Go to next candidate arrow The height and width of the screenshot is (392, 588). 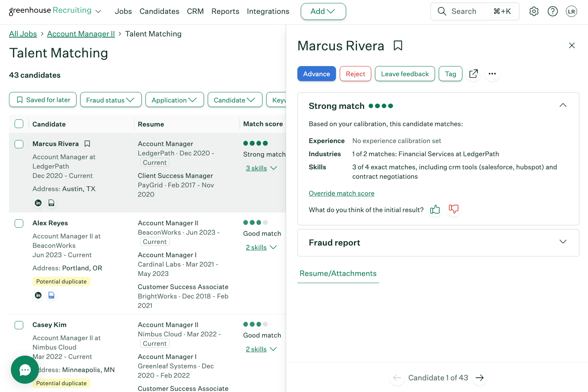(480, 378)
